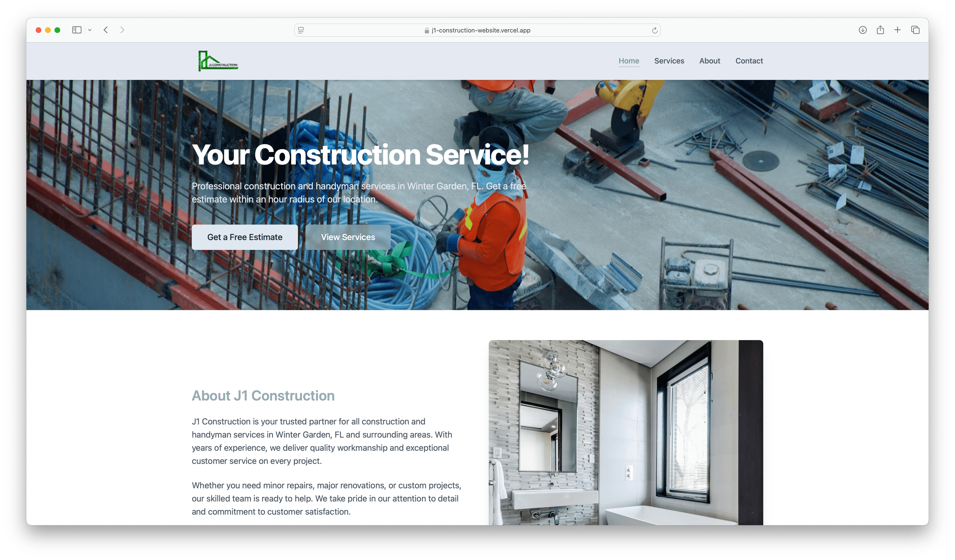
Task: Minimize window with the yellow button
Action: click(48, 30)
